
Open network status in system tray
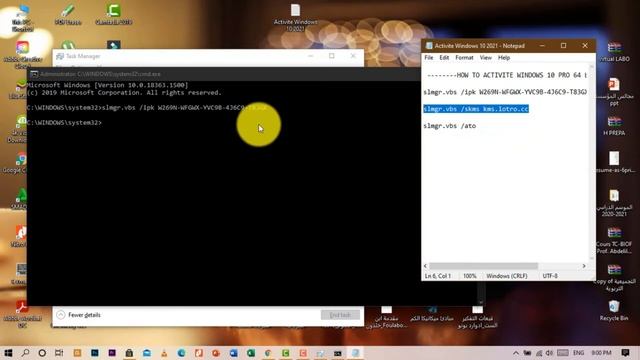pos(539,353)
